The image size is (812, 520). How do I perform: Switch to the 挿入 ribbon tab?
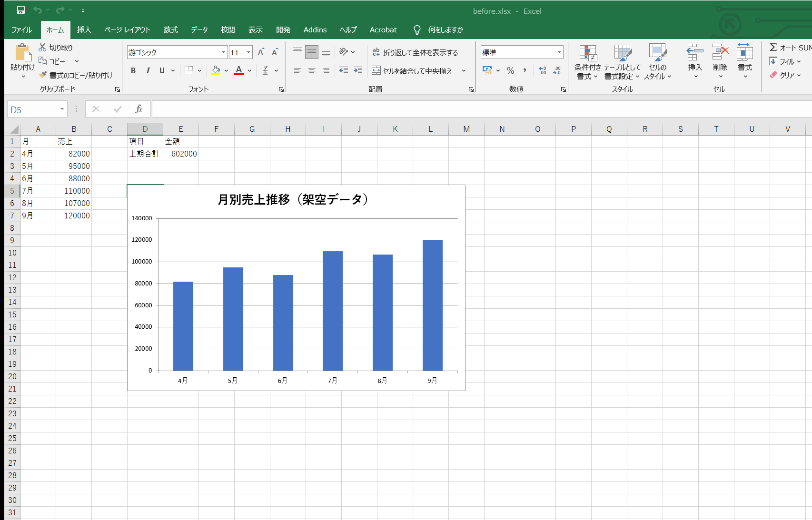click(84, 29)
